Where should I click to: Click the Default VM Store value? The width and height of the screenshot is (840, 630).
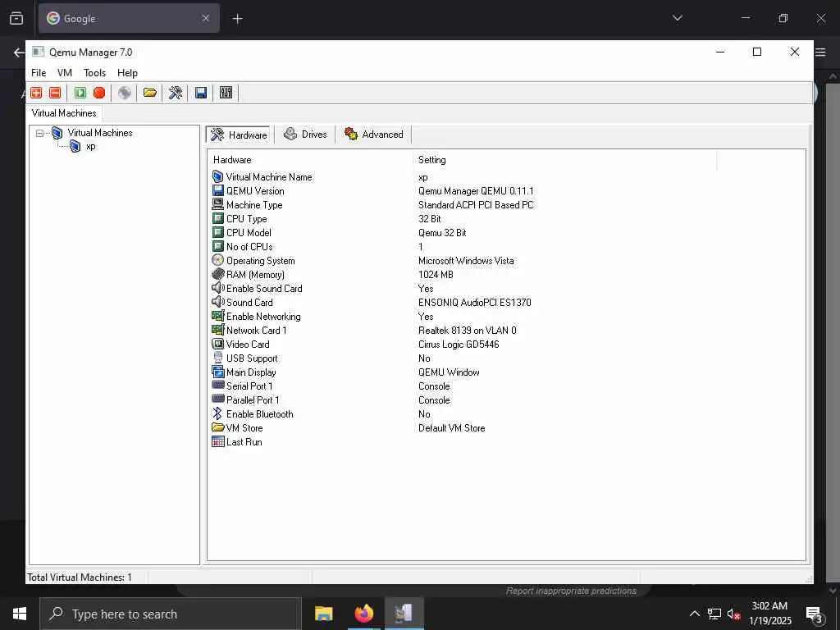[452, 427]
